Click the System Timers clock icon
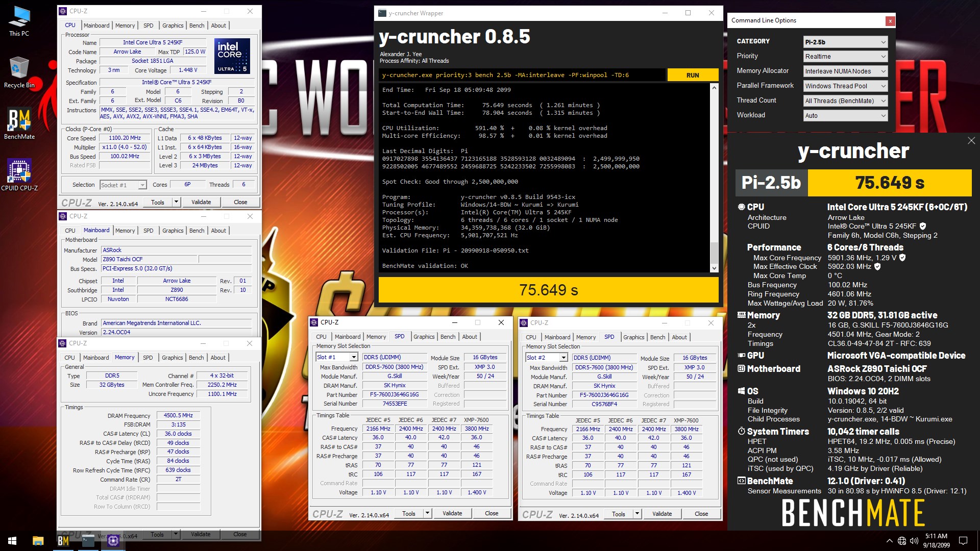This screenshot has height=551, width=980. pos(741,431)
